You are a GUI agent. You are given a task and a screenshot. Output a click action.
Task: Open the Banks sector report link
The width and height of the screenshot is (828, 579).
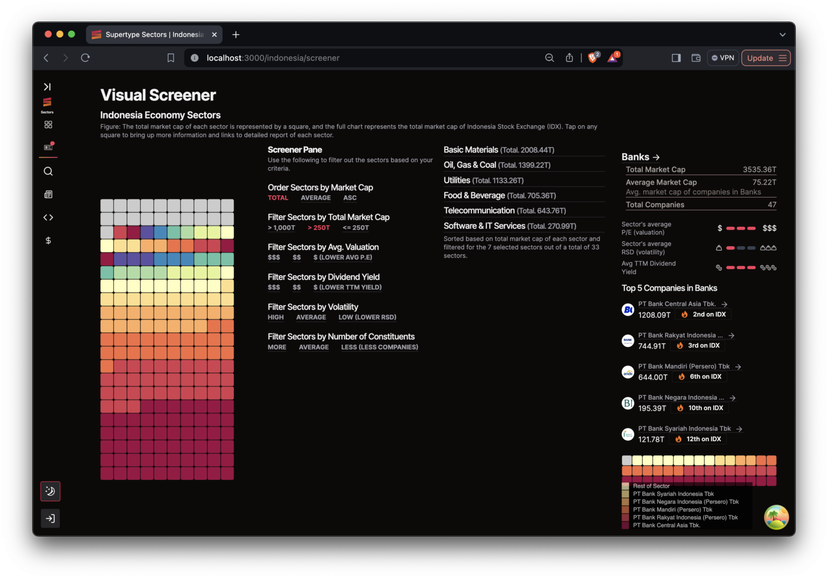641,157
